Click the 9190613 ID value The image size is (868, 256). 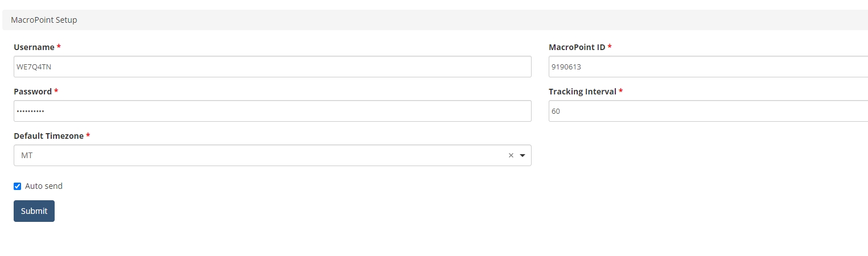click(566, 67)
